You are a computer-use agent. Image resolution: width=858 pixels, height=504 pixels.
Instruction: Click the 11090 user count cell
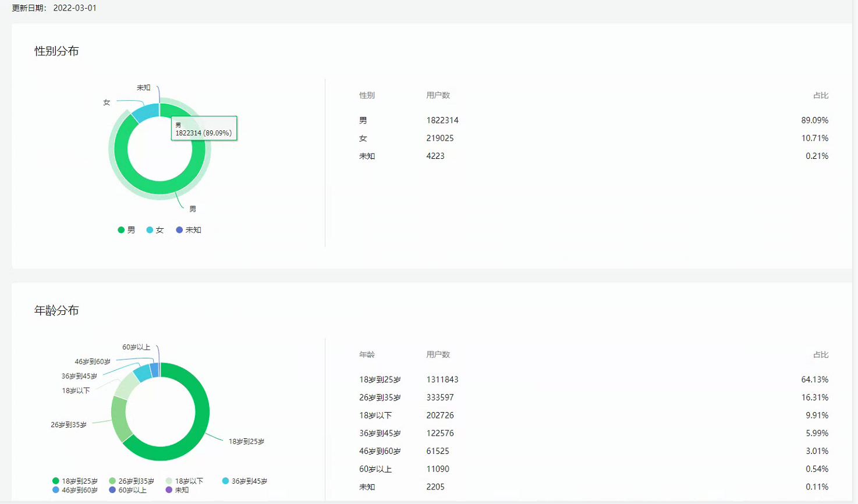(438, 469)
